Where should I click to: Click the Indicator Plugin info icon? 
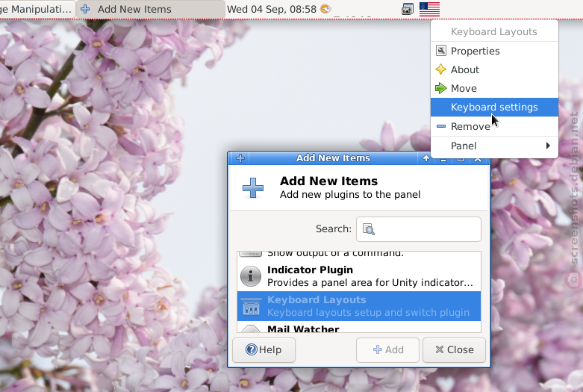(x=251, y=276)
